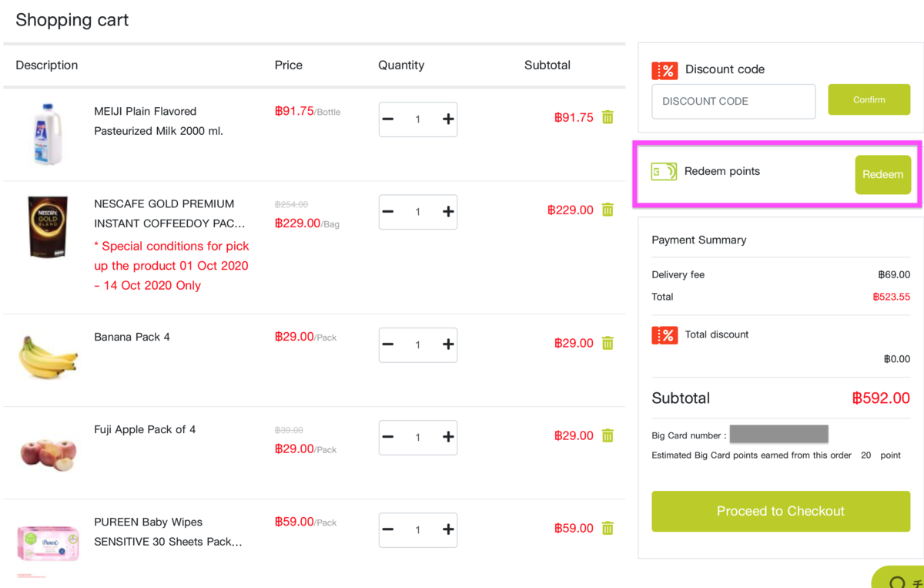Image resolution: width=924 pixels, height=588 pixels.
Task: Add one more Banana Pack 4
Action: [448, 344]
